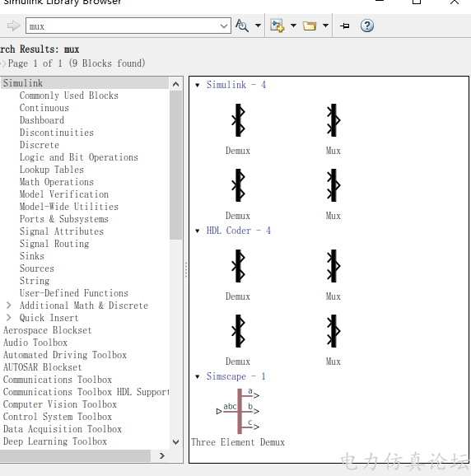Open the Model-Wide Utilities library

point(69,207)
